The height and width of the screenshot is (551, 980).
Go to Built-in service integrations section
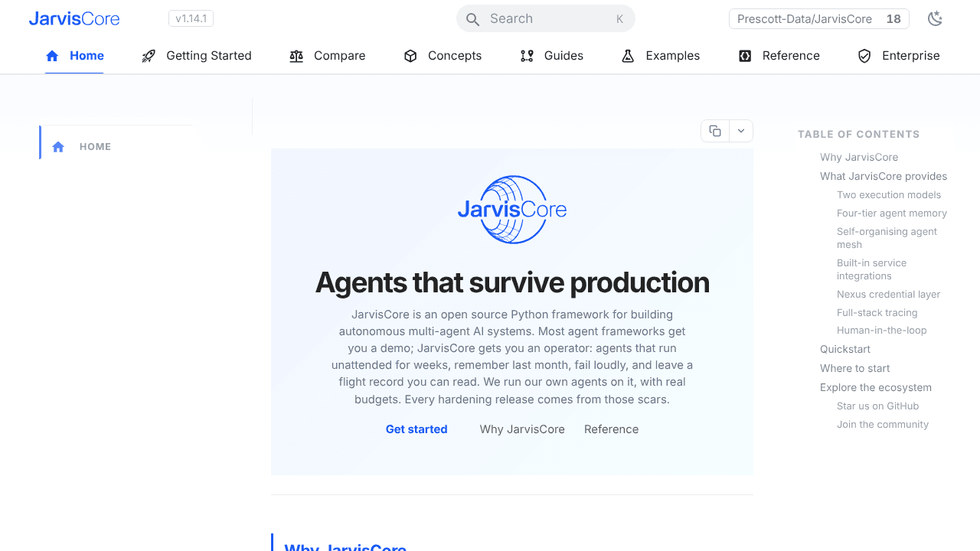click(871, 269)
